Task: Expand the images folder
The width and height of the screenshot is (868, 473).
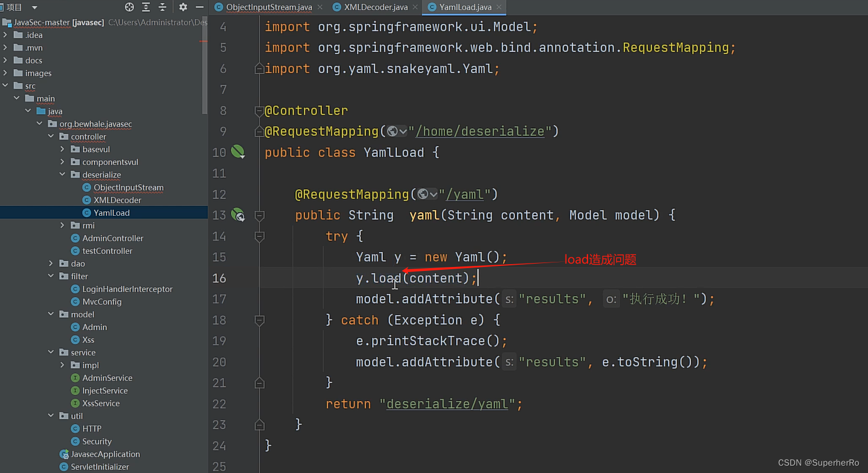Action: [x=6, y=73]
